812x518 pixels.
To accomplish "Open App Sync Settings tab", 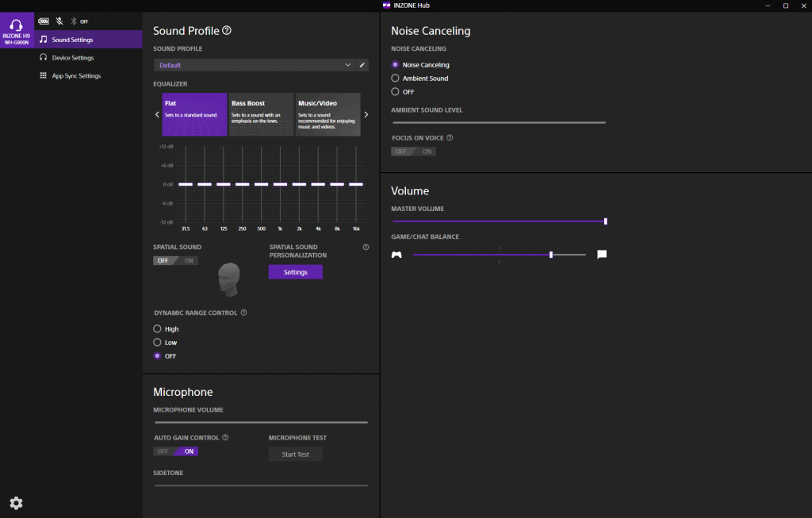I will tap(89, 75).
